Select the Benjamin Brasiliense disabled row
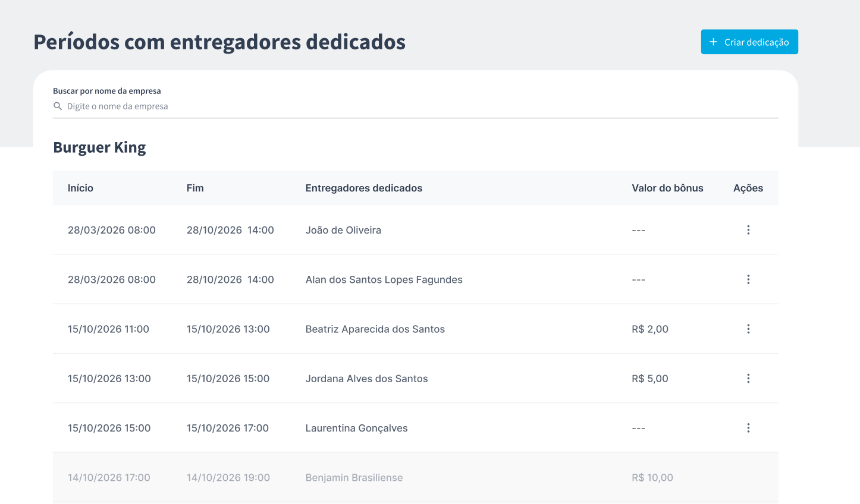The image size is (860, 504). (x=415, y=477)
